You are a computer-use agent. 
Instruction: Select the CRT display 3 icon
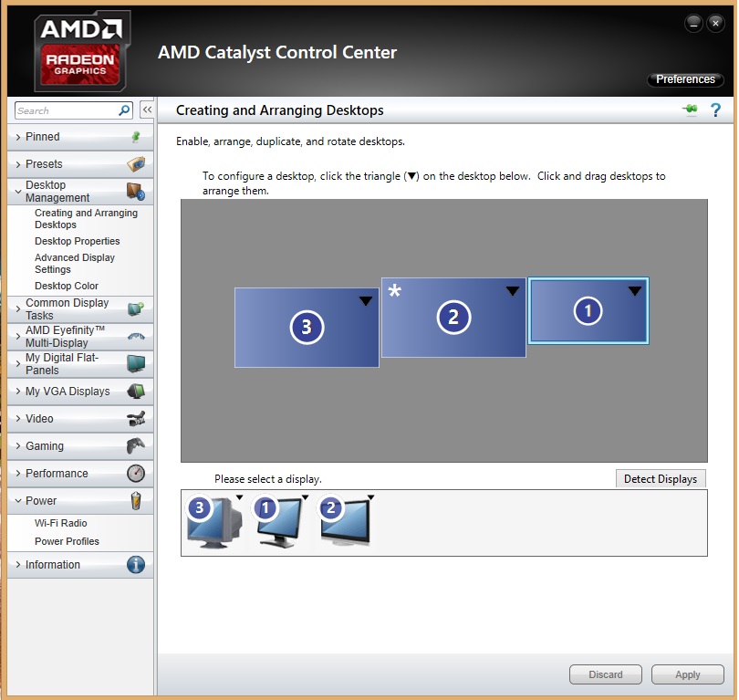click(x=214, y=522)
